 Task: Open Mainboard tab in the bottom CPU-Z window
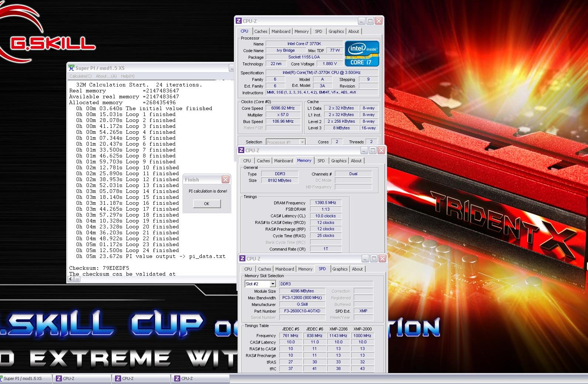(x=285, y=269)
